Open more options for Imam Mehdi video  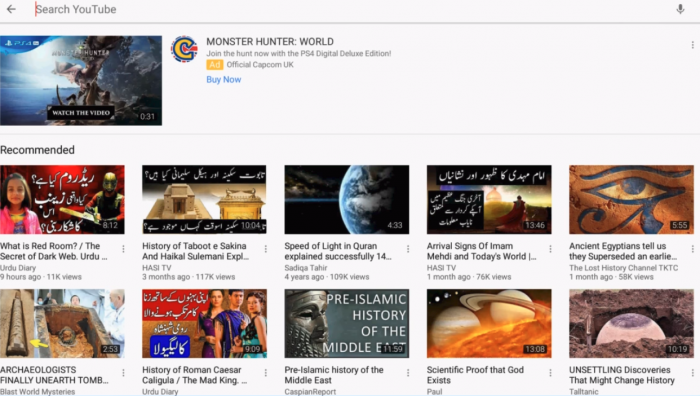click(x=550, y=249)
